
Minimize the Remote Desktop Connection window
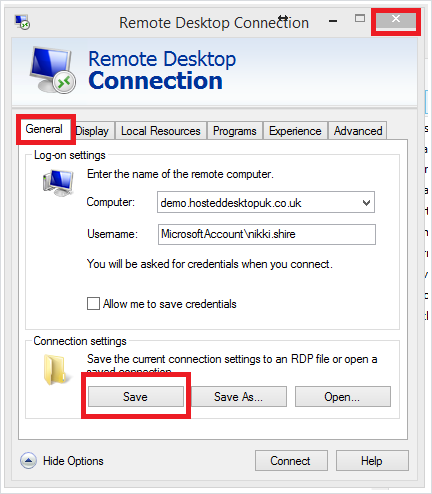pyautogui.click(x=333, y=21)
